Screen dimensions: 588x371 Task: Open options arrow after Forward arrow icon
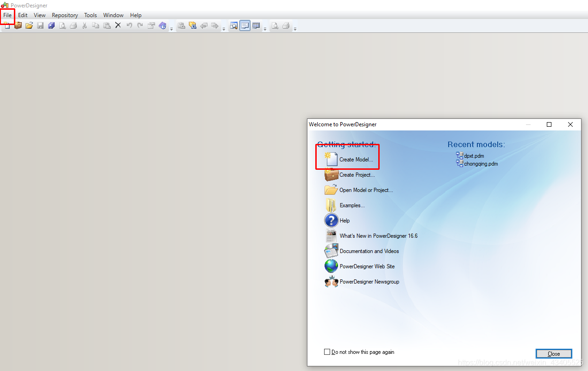224,29
